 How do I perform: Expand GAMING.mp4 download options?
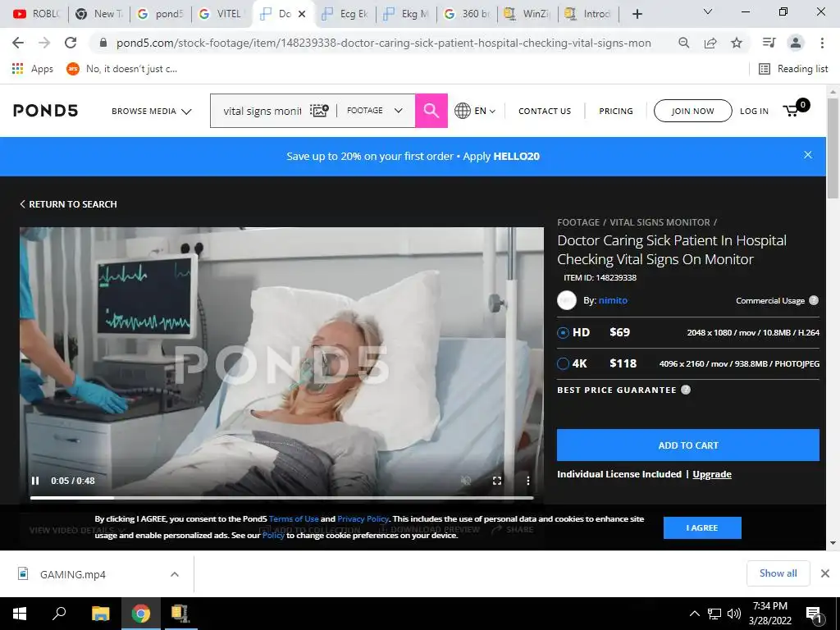(175, 573)
